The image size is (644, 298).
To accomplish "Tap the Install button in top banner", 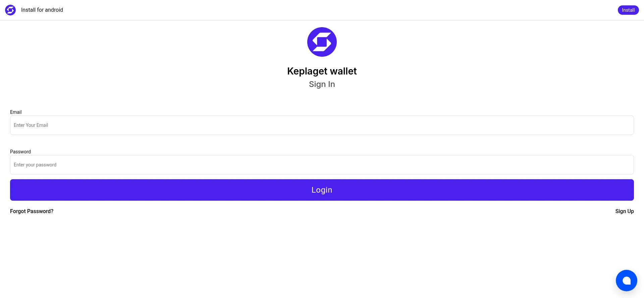I will tap(628, 10).
